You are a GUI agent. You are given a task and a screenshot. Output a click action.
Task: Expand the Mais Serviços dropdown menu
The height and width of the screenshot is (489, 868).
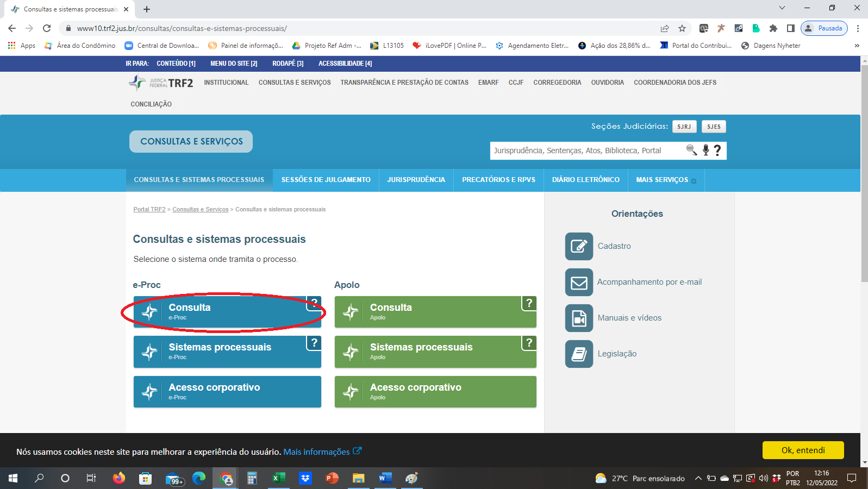[x=666, y=180]
